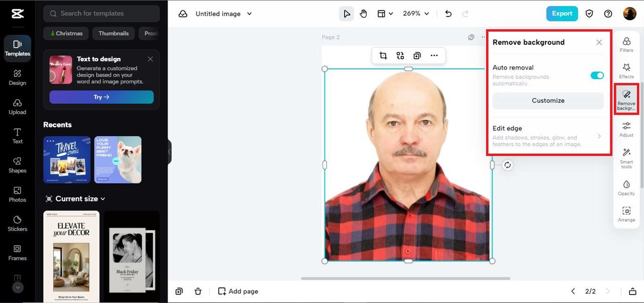Click Add page button

coord(238,291)
